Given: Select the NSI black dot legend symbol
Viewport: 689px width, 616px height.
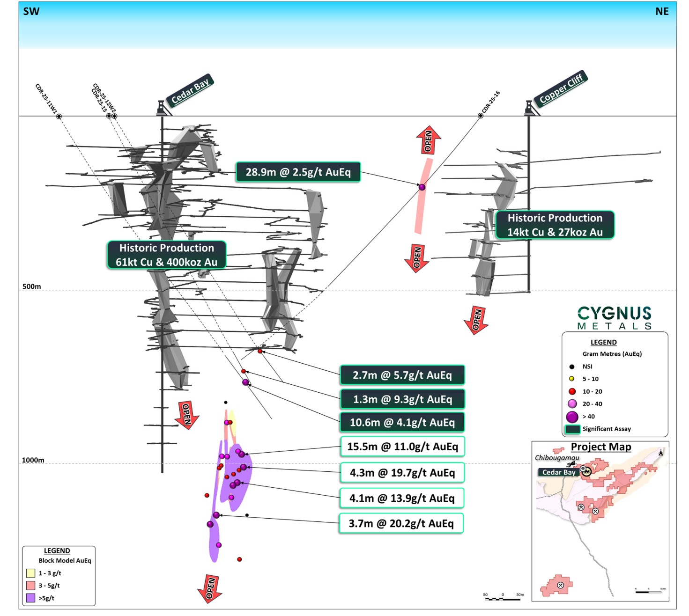Looking at the screenshot, I should point(571,367).
